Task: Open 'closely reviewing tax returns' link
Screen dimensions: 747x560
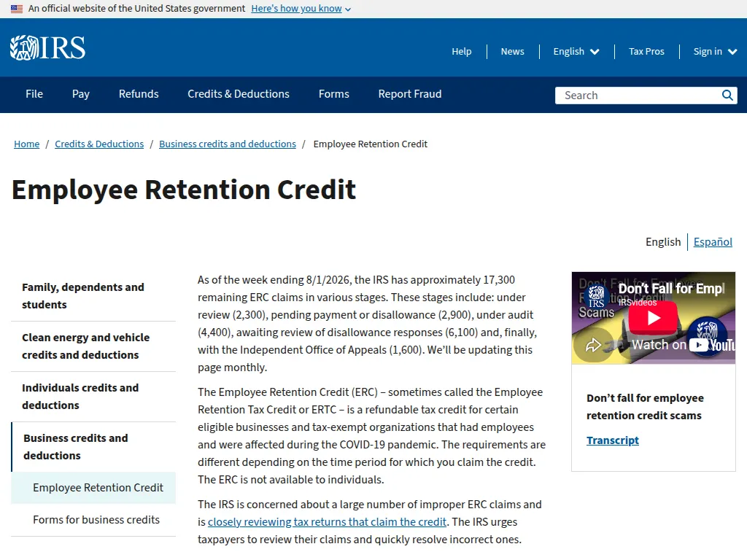Action: coord(327,522)
